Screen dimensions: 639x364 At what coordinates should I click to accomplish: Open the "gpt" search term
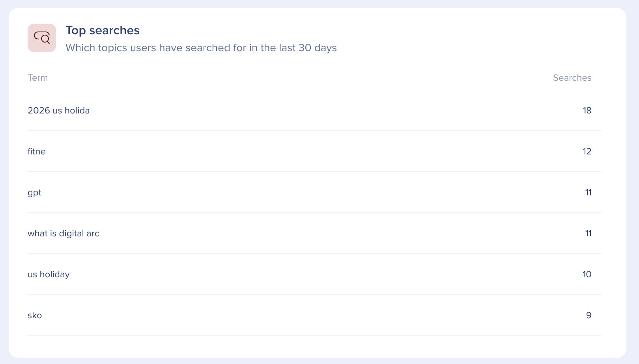point(35,193)
